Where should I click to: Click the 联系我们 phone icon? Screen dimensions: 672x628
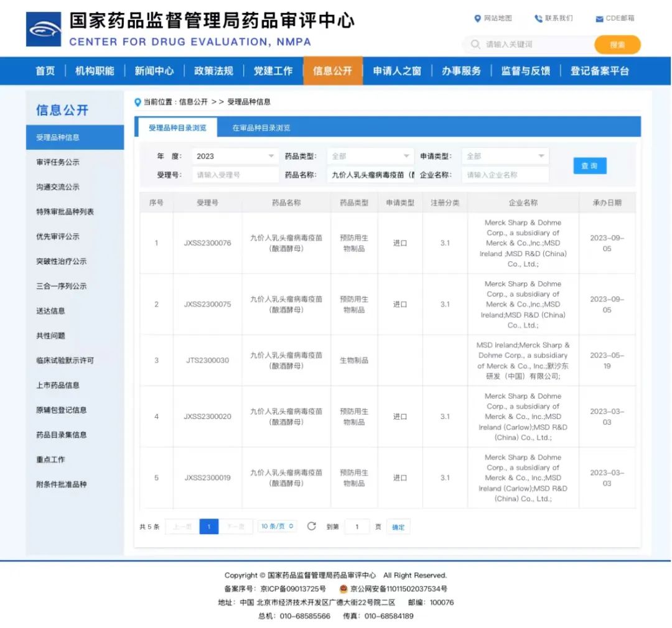538,19
